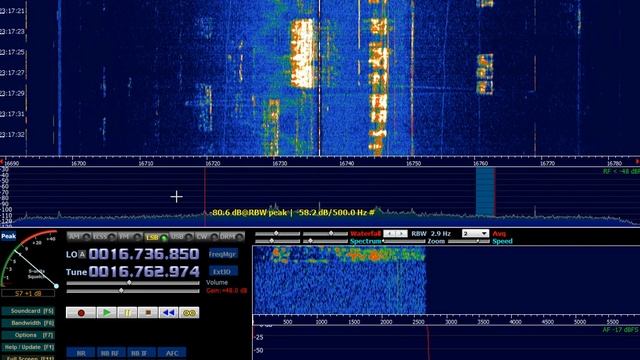Open the FreqMgr frequency manager

point(223,254)
